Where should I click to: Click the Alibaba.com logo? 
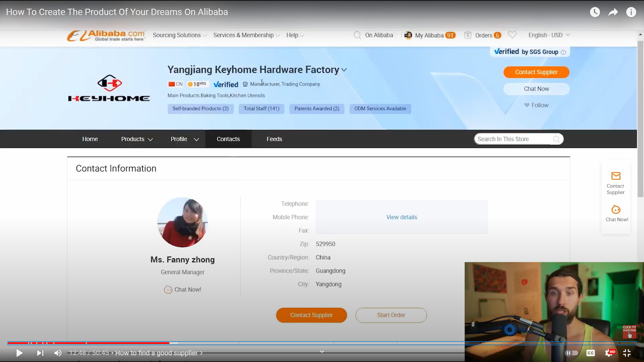(x=106, y=35)
